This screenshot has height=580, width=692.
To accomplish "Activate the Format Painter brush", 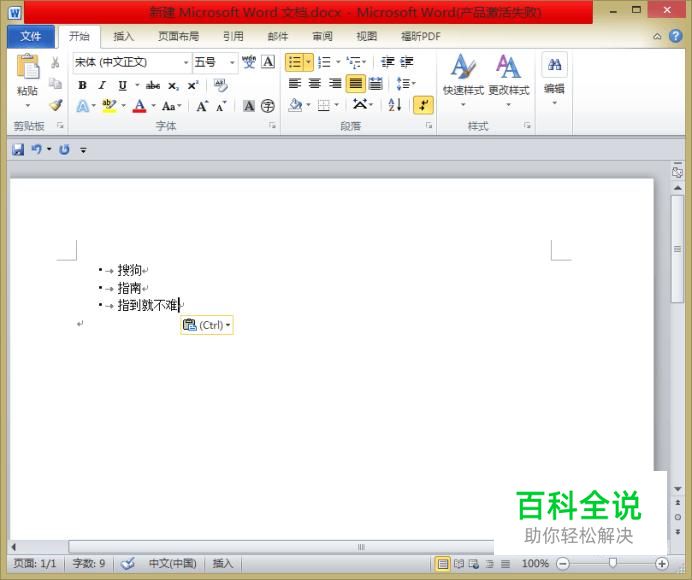I will (x=56, y=105).
